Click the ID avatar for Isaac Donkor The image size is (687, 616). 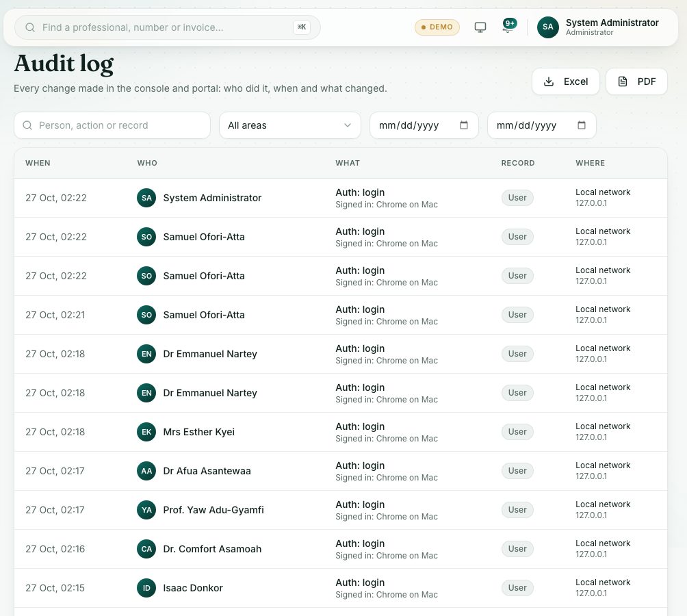[x=146, y=587]
